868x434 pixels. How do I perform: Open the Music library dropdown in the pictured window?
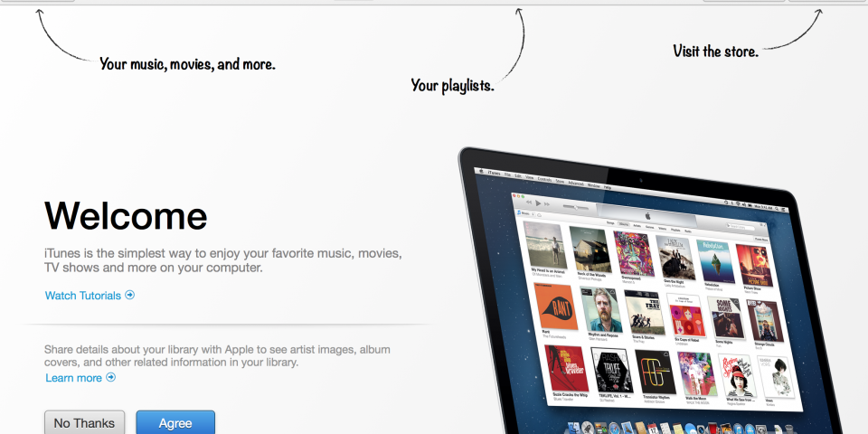[525, 213]
